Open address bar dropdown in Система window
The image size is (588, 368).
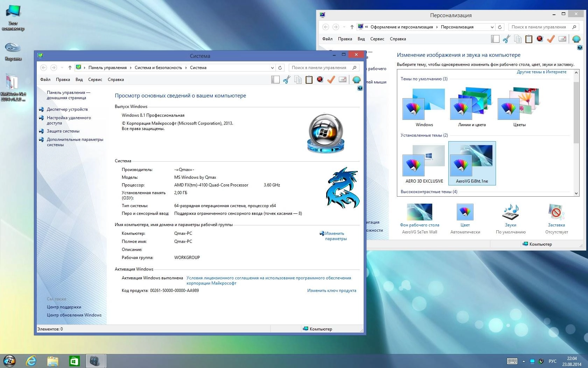coord(272,68)
